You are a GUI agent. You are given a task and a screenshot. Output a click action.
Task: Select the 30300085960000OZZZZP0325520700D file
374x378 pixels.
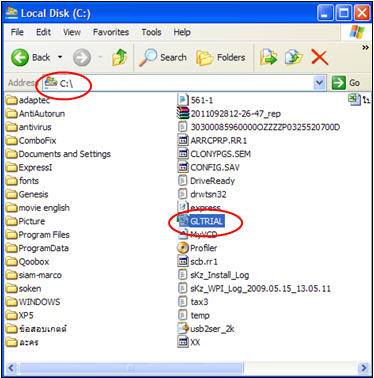point(259,127)
